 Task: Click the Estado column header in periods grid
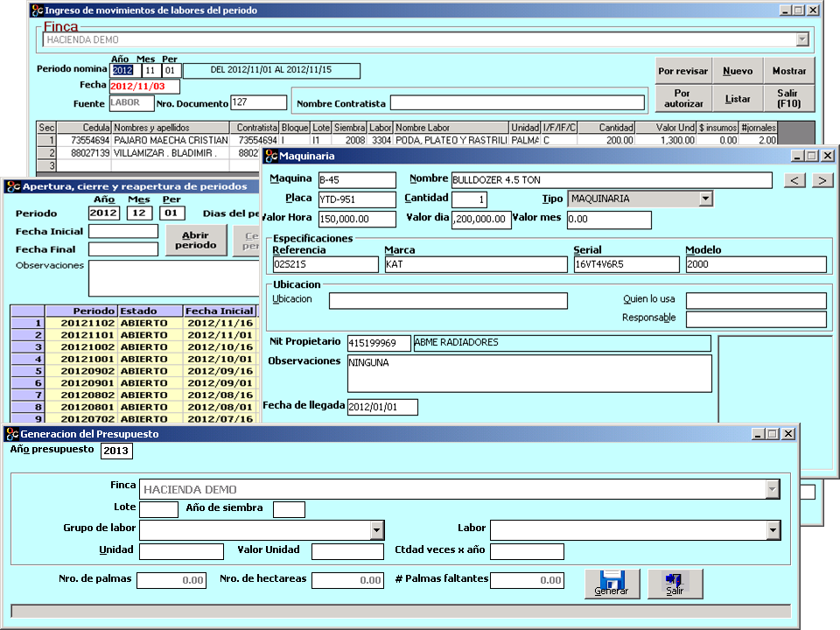(x=150, y=311)
